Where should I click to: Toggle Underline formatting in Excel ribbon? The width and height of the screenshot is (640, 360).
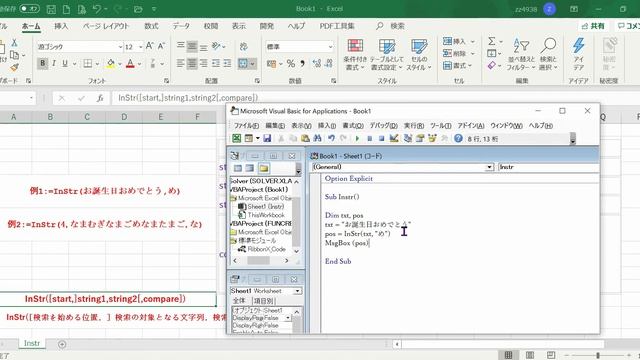pyautogui.click(x=64, y=63)
